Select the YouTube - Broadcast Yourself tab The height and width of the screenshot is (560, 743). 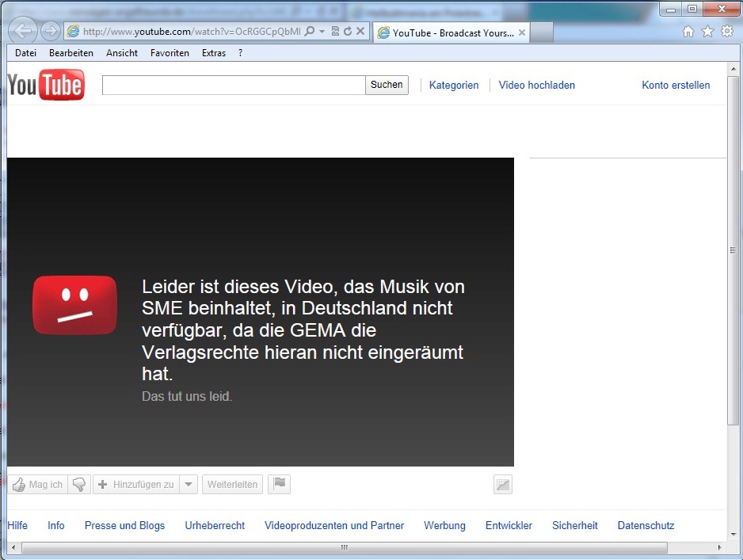452,32
